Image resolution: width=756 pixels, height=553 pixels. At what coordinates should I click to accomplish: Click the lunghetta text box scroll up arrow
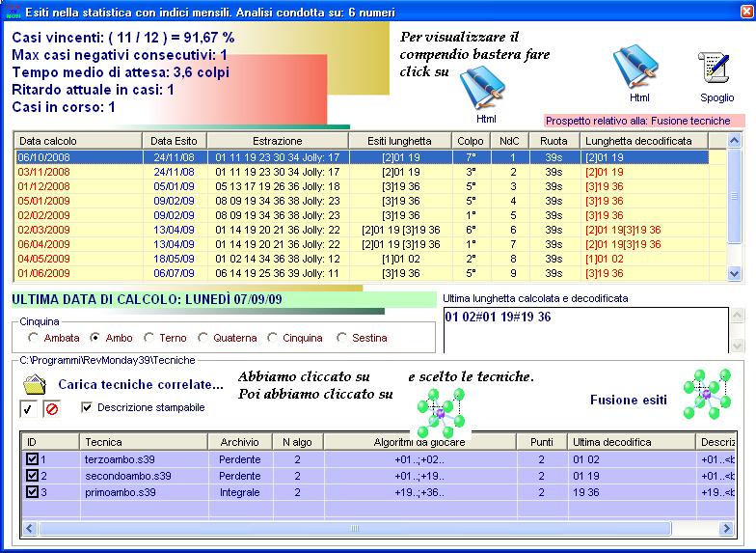738,316
